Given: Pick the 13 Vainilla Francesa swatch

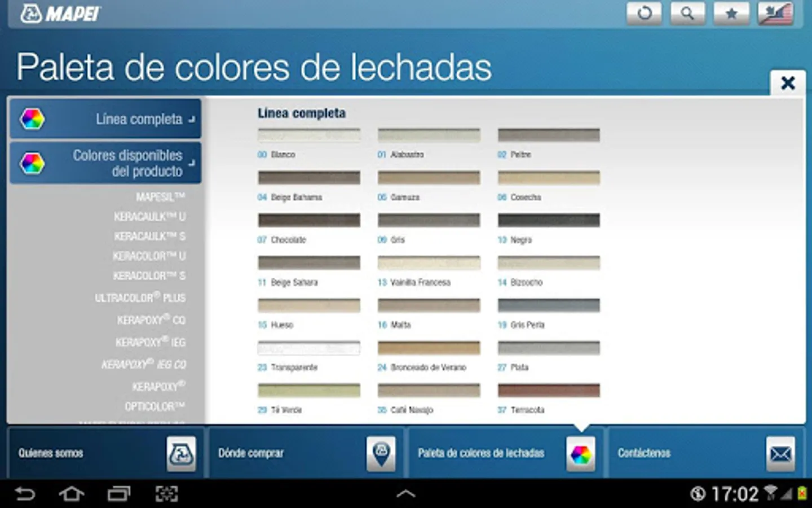Looking at the screenshot, I should pos(429,262).
